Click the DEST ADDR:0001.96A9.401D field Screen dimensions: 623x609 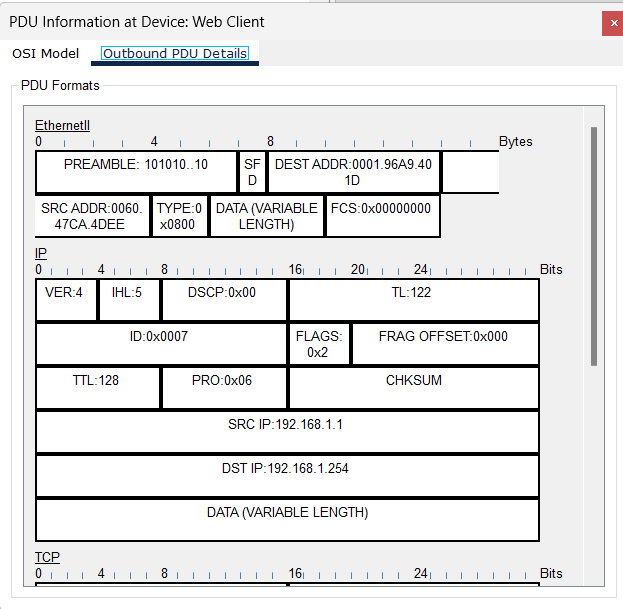tap(354, 172)
